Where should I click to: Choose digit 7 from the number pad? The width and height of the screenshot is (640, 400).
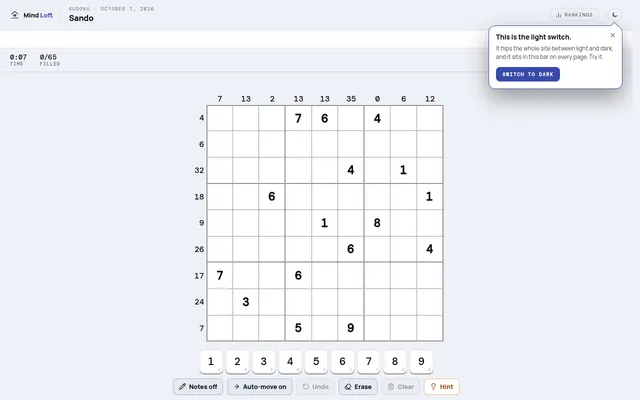point(369,362)
